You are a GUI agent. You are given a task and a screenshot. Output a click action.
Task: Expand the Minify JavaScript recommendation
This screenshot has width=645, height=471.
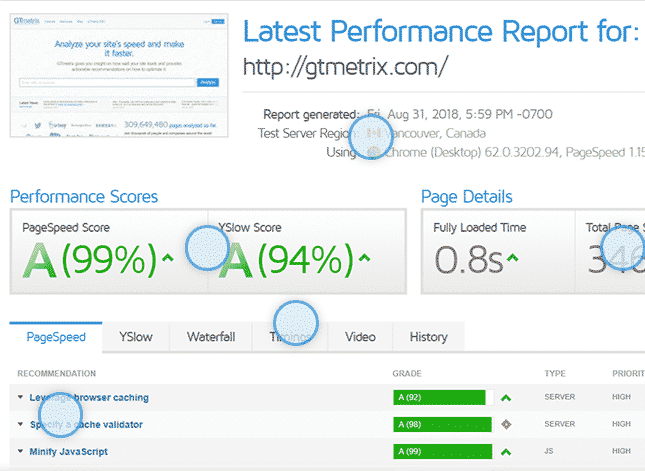coord(20,451)
